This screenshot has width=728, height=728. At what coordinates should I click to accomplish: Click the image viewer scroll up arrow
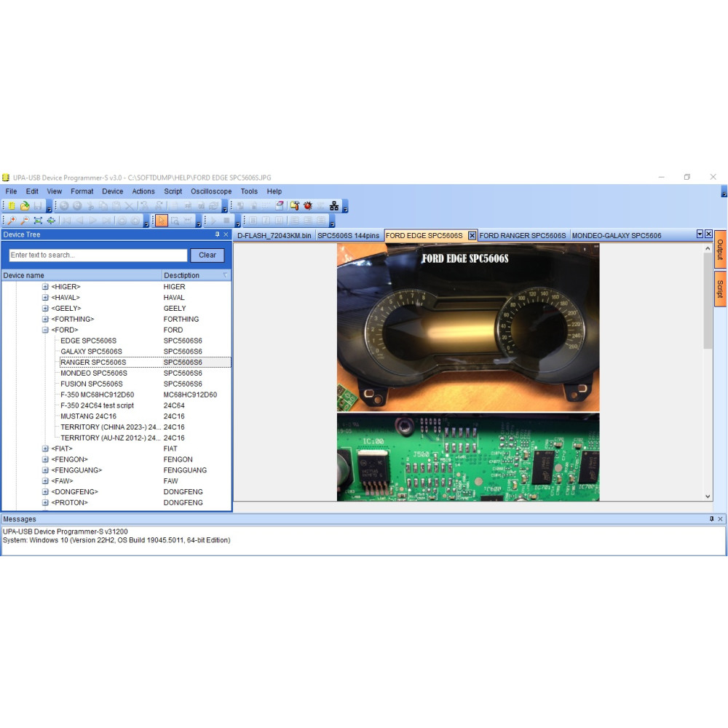point(708,248)
